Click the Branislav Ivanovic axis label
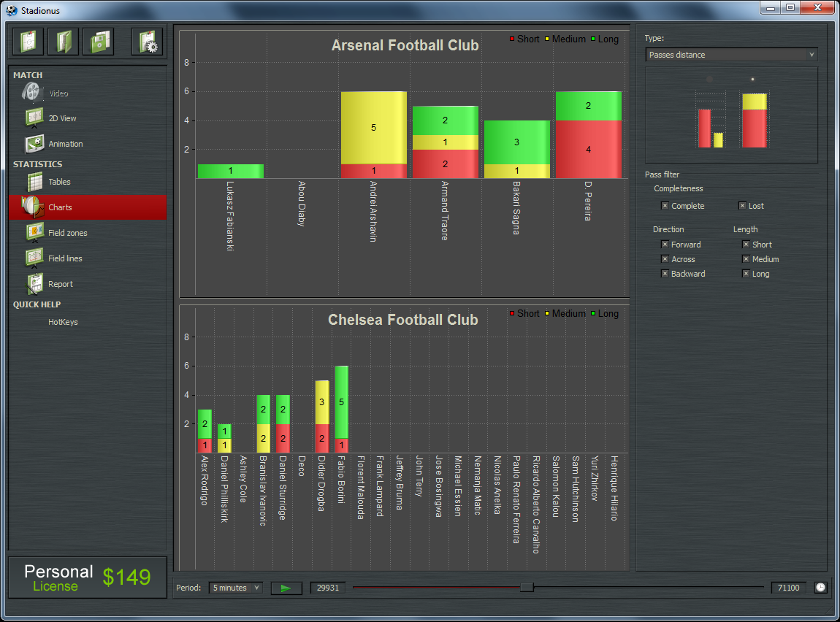This screenshot has height=622, width=840. 262,491
